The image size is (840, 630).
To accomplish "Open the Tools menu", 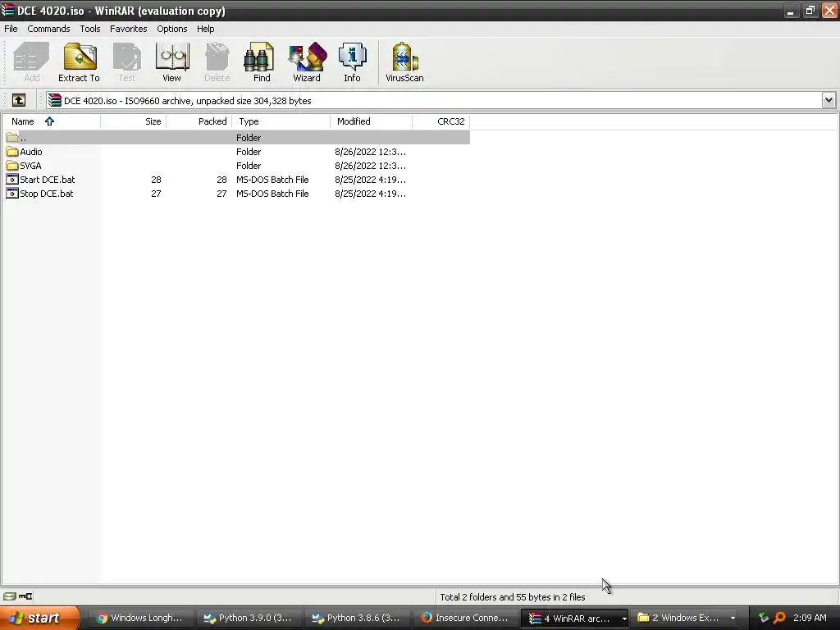I will pyautogui.click(x=90, y=29).
